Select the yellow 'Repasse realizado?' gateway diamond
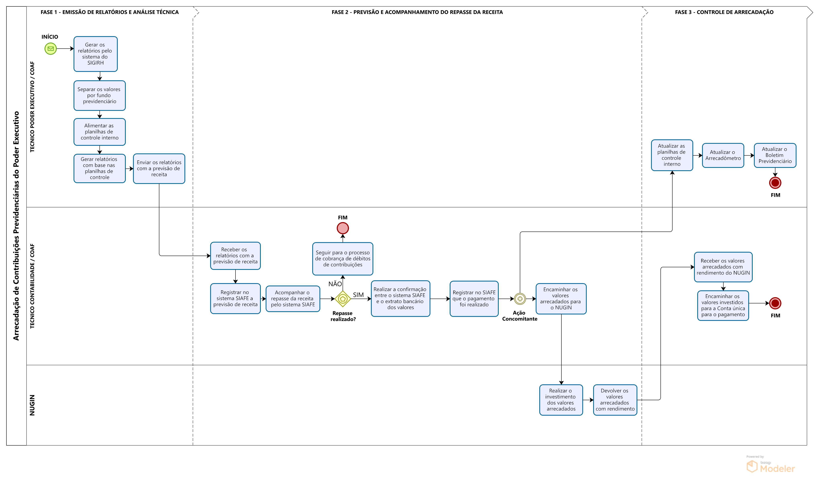The height and width of the screenshot is (504, 817). pos(342,299)
